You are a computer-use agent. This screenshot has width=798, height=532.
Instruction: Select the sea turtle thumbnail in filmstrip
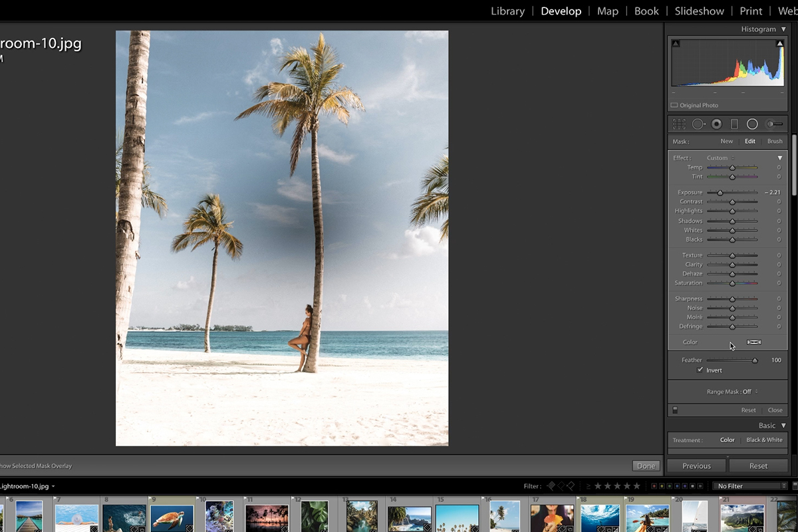coord(172,519)
